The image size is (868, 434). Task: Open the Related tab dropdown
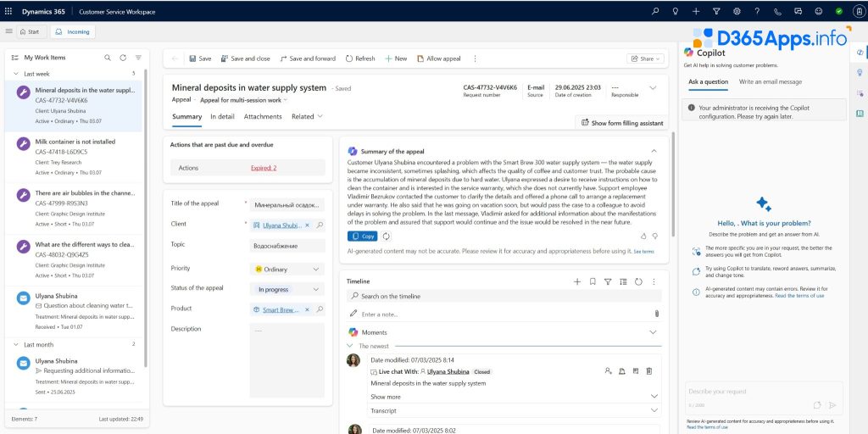click(307, 117)
